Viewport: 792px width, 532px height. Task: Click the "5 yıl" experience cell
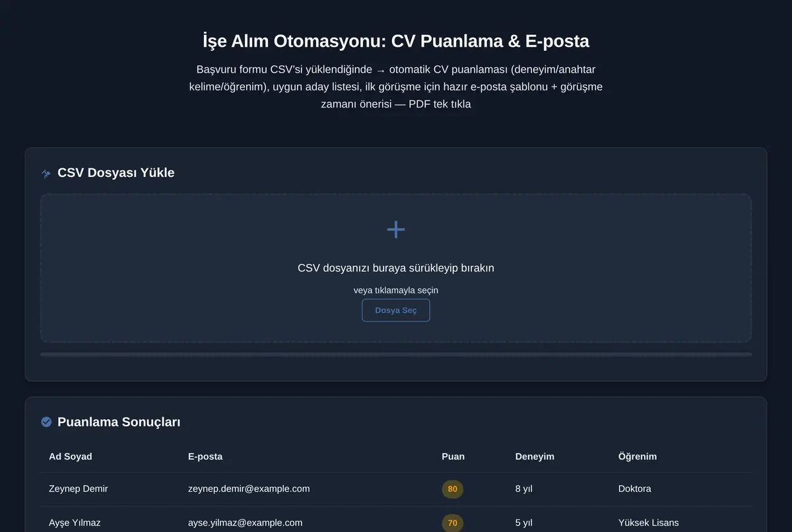[524, 523]
